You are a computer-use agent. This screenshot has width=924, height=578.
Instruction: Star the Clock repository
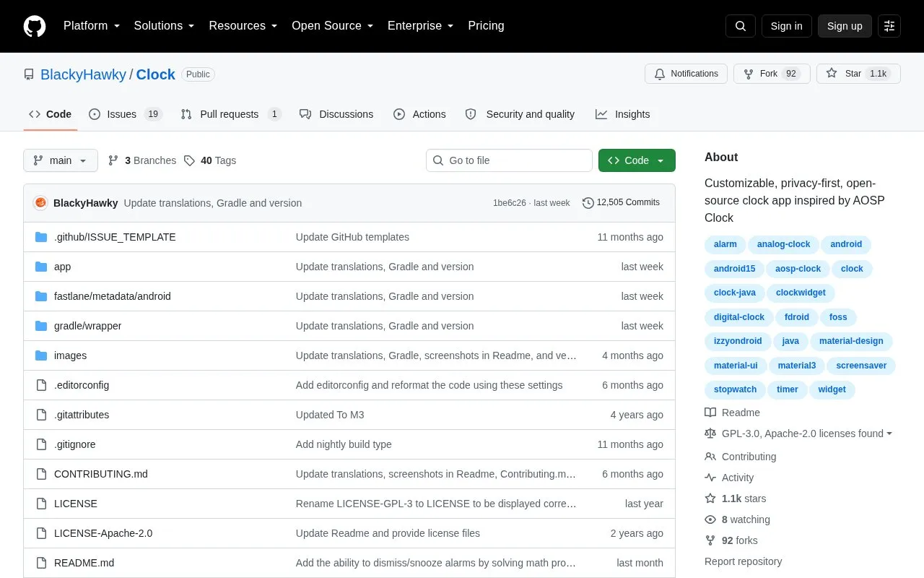[858, 74]
